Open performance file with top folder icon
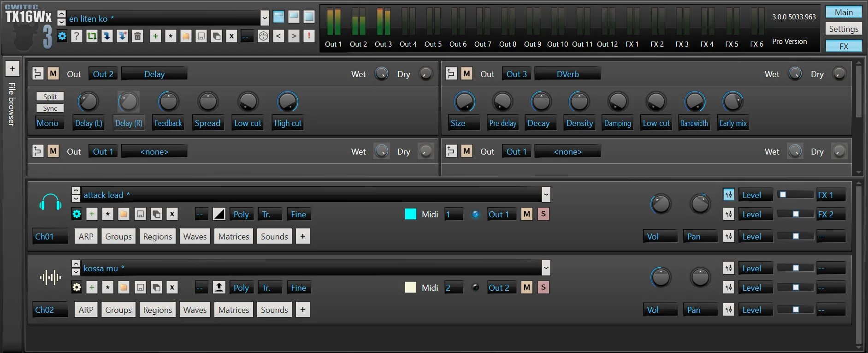The height and width of the screenshot is (353, 868). (186, 36)
